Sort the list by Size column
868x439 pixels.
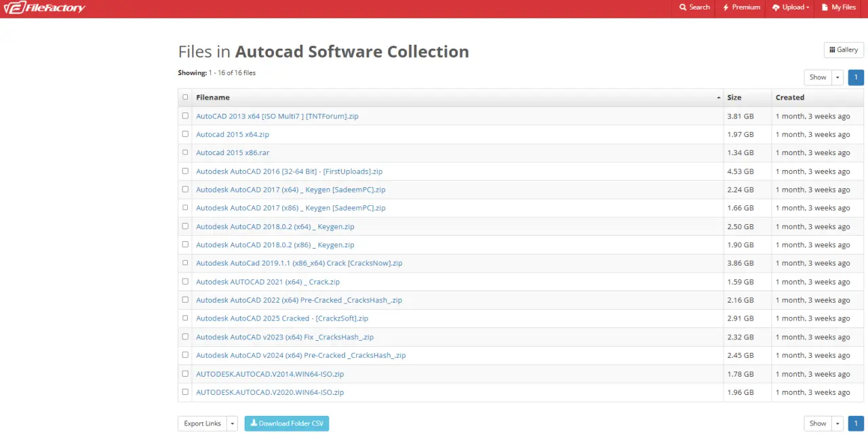point(734,98)
